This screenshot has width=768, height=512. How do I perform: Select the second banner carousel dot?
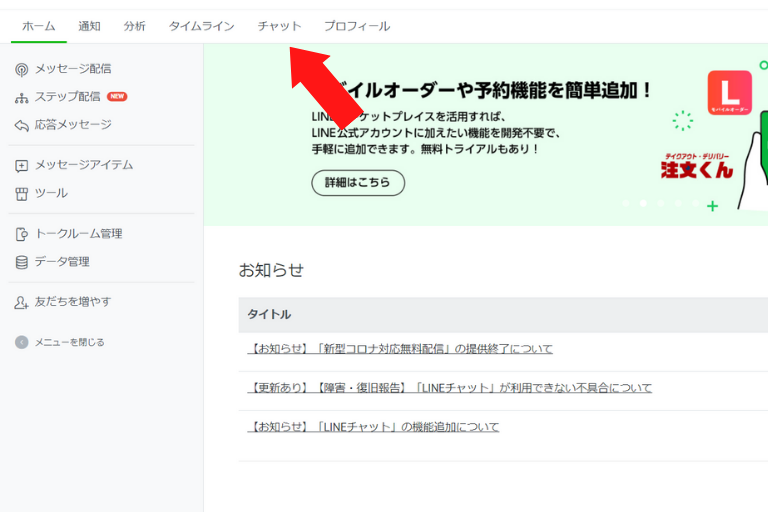click(x=643, y=203)
